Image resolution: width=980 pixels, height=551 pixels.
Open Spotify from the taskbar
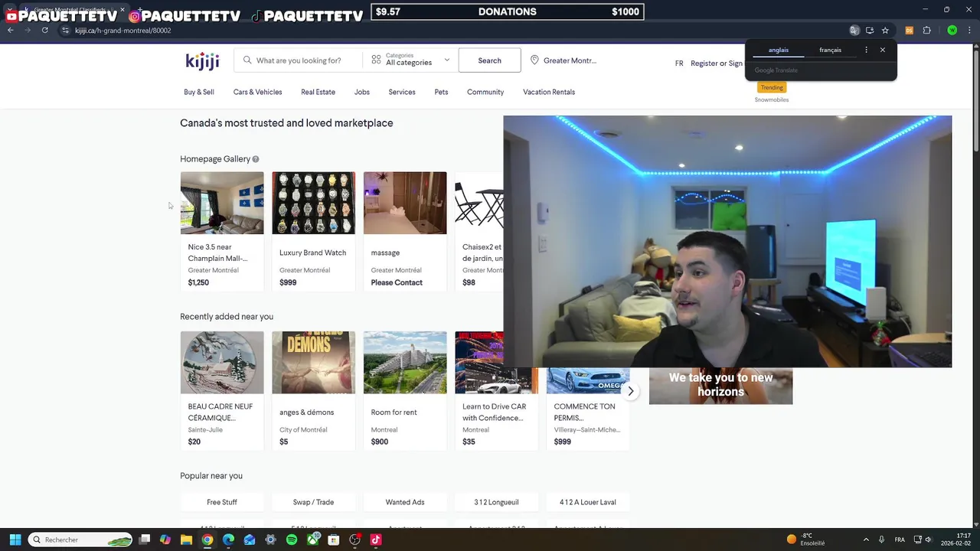(292, 540)
